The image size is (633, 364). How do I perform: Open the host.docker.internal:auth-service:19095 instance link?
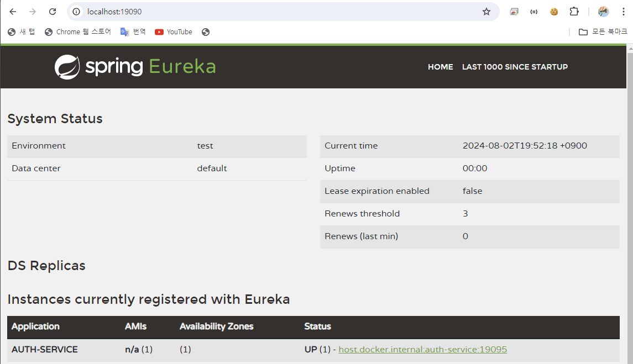pyautogui.click(x=423, y=350)
